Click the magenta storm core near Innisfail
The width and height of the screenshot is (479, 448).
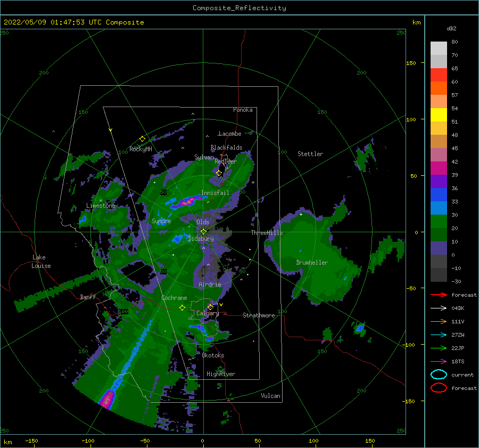[187, 201]
